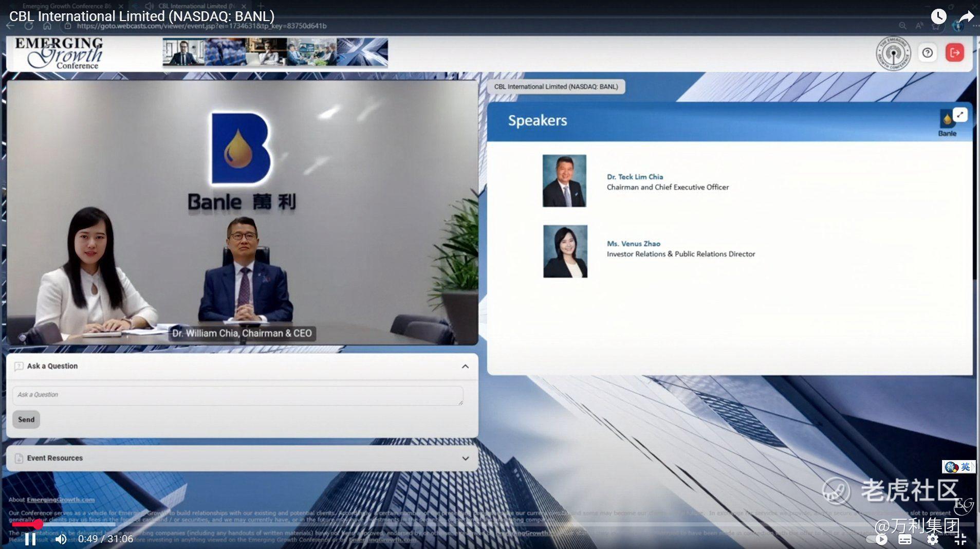Screen dimensions: 980x549
Task: Add this page to favorites
Action: [x=936, y=26]
